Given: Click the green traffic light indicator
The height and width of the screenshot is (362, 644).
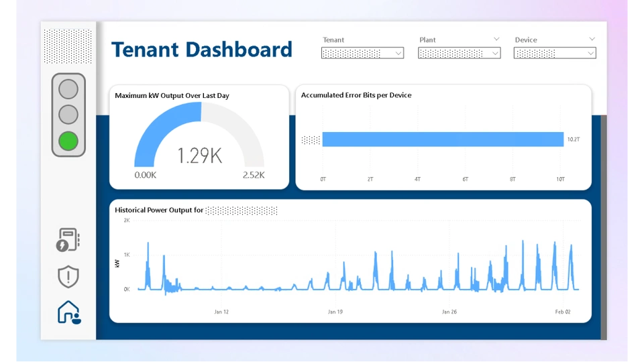Looking at the screenshot, I should tap(68, 141).
